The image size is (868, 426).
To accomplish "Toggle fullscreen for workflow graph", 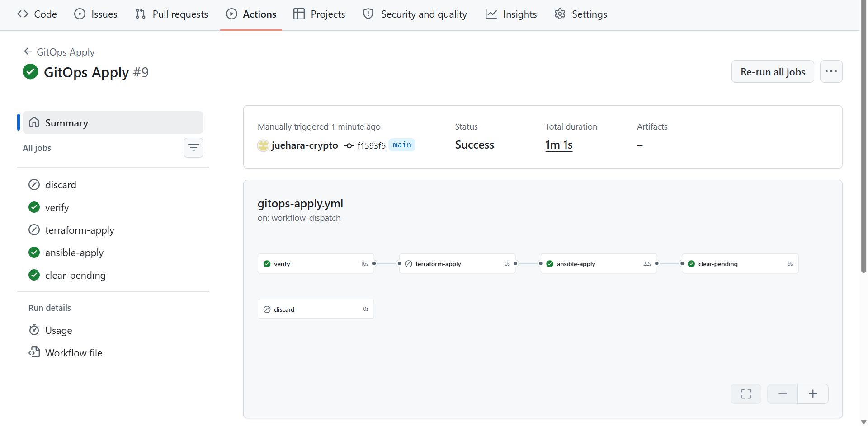I will [746, 394].
